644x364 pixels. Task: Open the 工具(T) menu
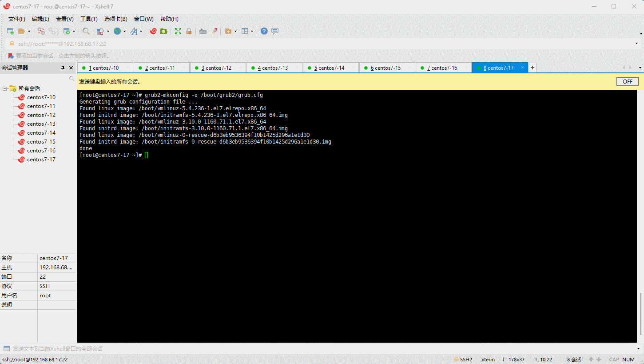pyautogui.click(x=89, y=19)
